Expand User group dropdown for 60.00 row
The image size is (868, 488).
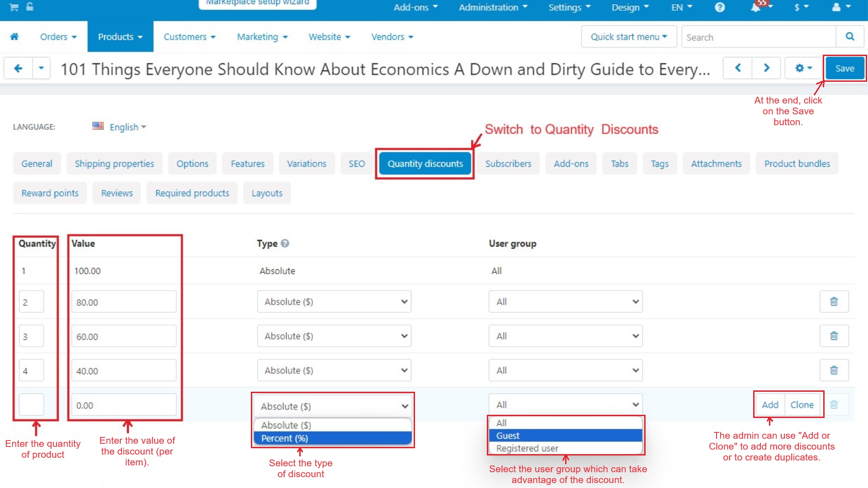click(x=565, y=336)
